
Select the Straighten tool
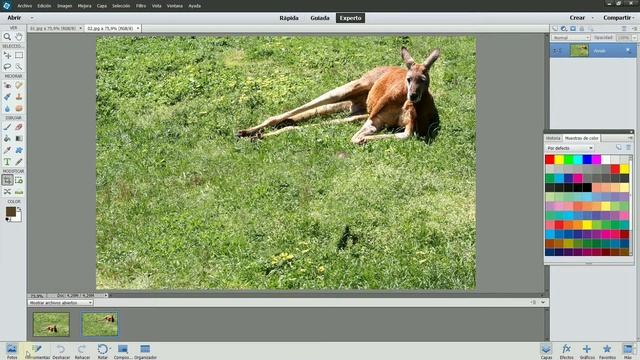19,191
